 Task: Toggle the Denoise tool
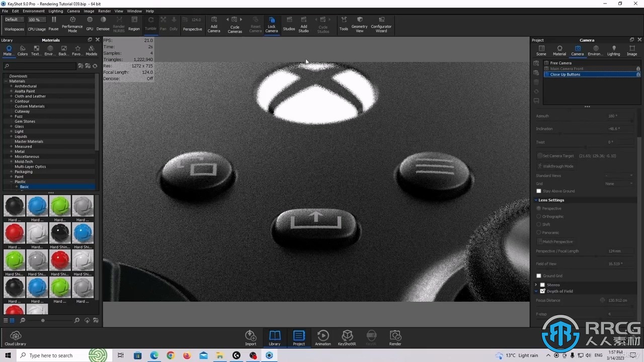point(103,24)
